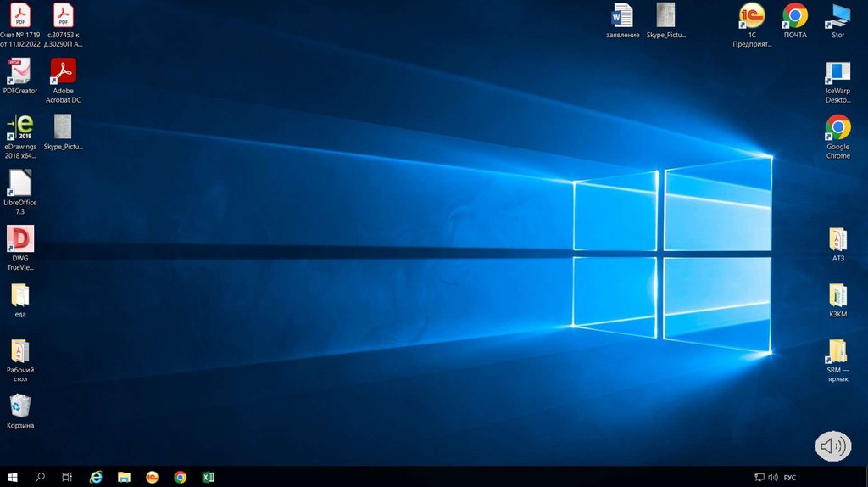Open Excel from the taskbar
Image resolution: width=868 pixels, height=487 pixels.
[x=208, y=477]
